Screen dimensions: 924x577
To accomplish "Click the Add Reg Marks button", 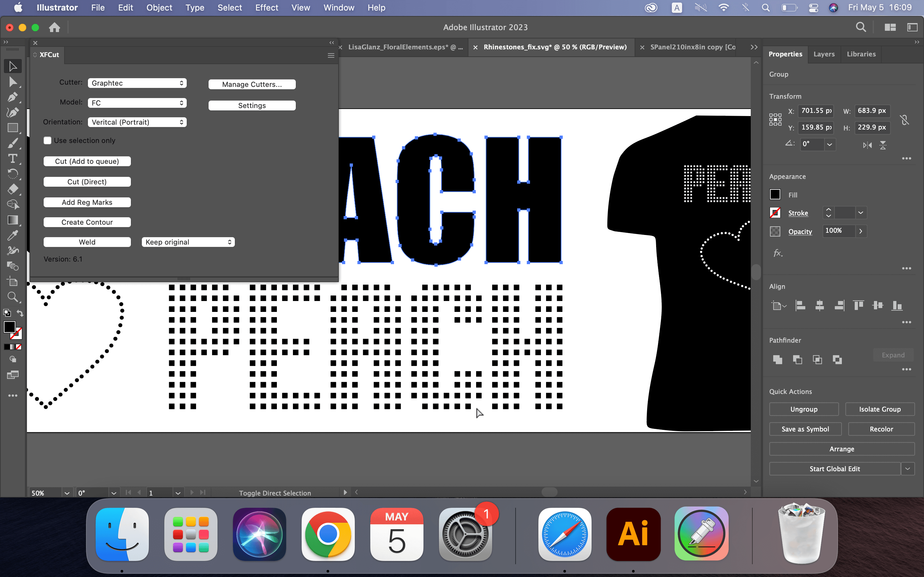I will (87, 201).
